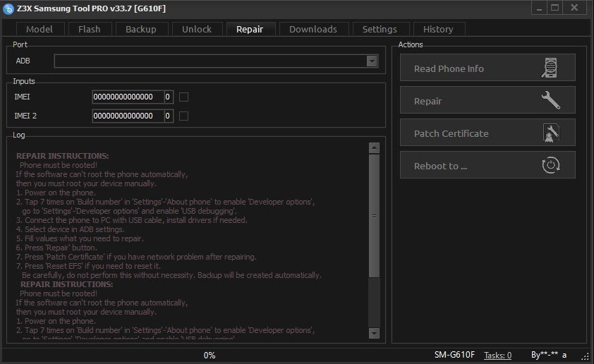Click the IMEI number input field
Screen dimensions: 594x364
pos(128,97)
